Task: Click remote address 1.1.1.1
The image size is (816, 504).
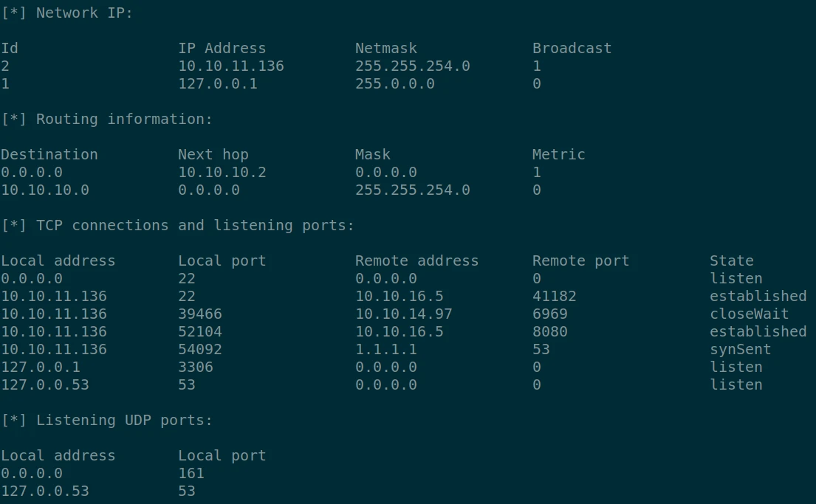Action: [385, 349]
